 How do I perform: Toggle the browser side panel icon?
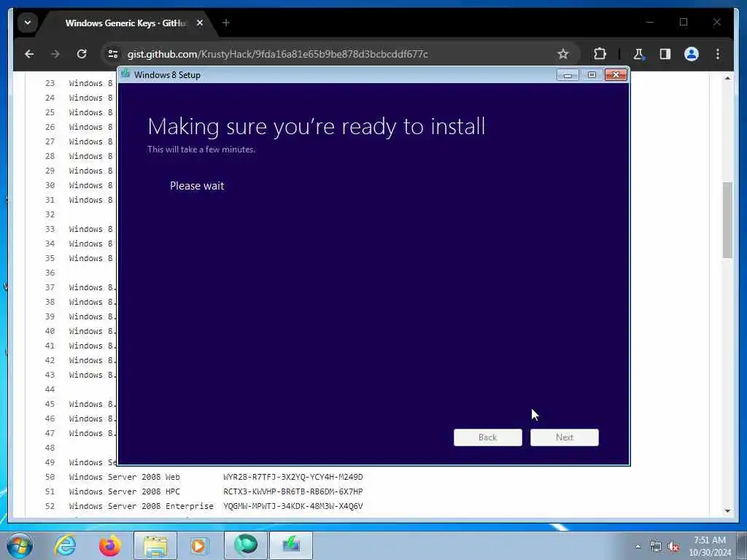665,54
